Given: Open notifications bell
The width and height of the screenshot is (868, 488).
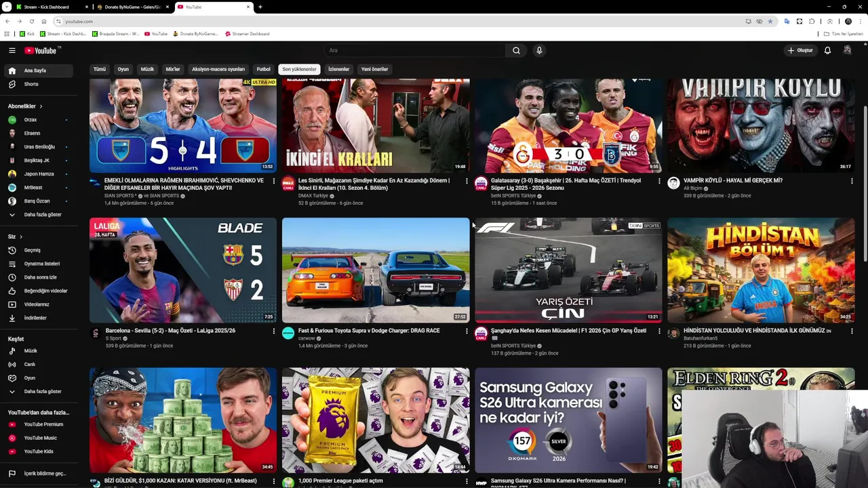Looking at the screenshot, I should 827,50.
